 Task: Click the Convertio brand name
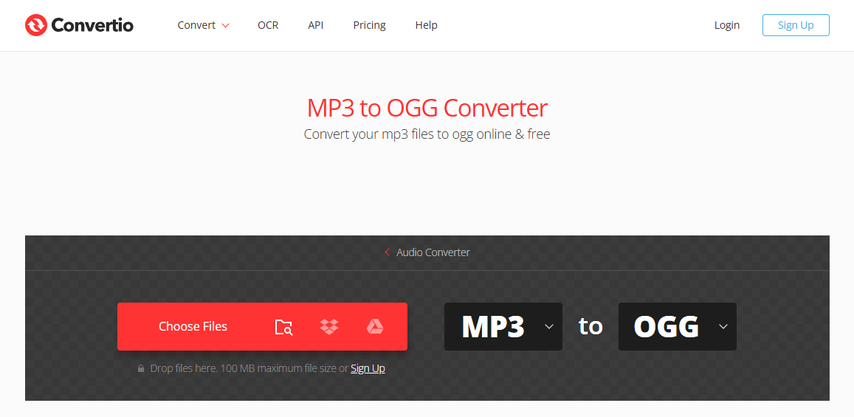click(x=92, y=25)
